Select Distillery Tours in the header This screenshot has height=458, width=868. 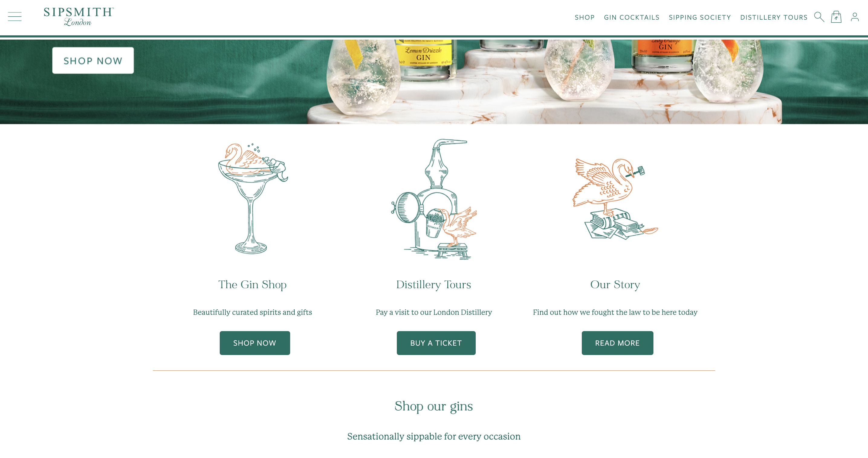774,18
